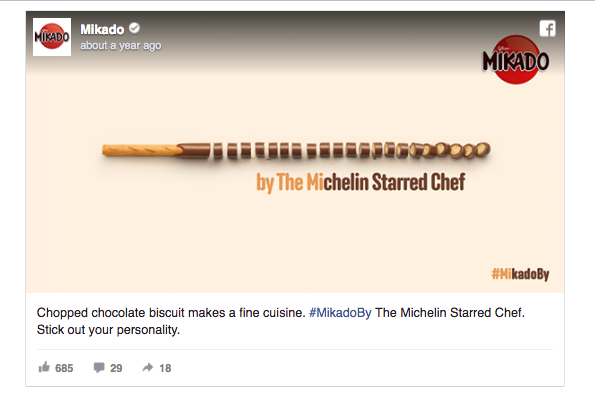Screen dimensions: 595x395
Task: Click the share arrow icon
Action: [148, 367]
